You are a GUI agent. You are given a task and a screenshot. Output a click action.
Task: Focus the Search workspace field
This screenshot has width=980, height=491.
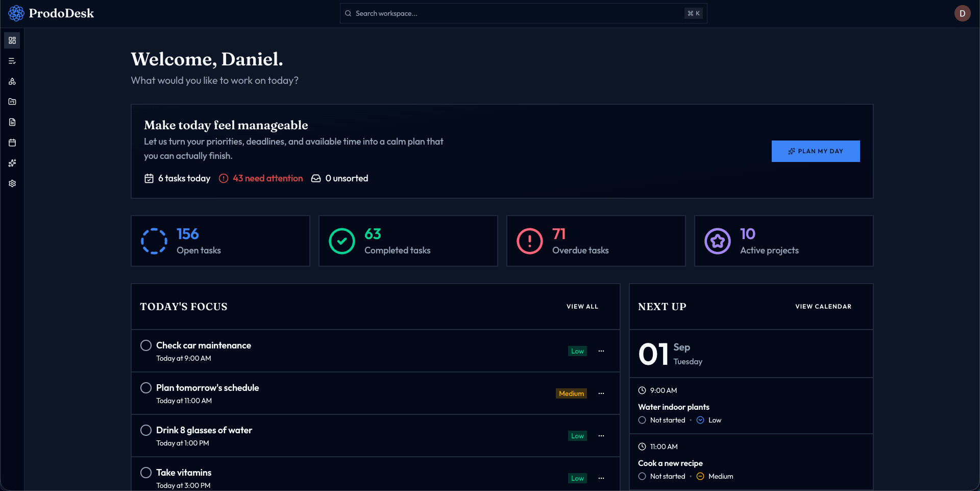(x=523, y=13)
